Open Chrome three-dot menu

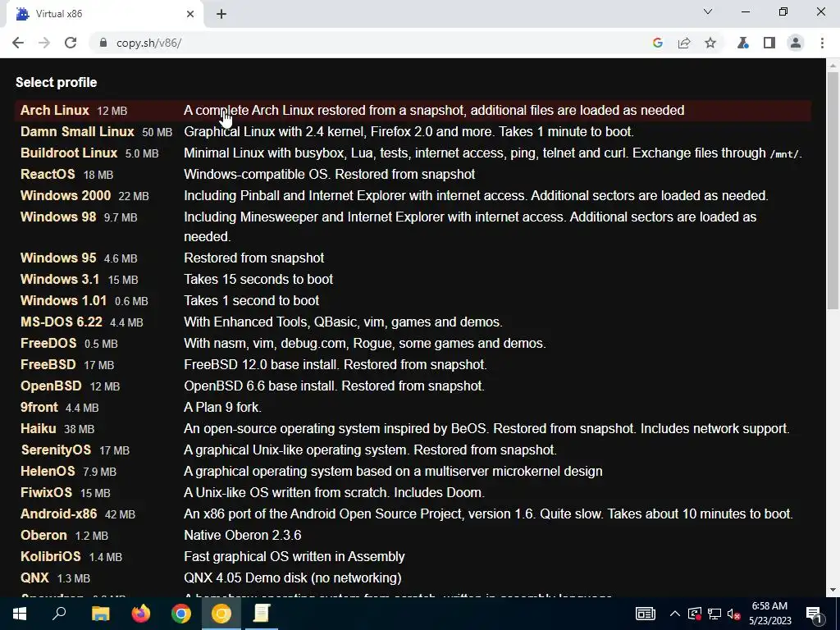click(x=822, y=43)
